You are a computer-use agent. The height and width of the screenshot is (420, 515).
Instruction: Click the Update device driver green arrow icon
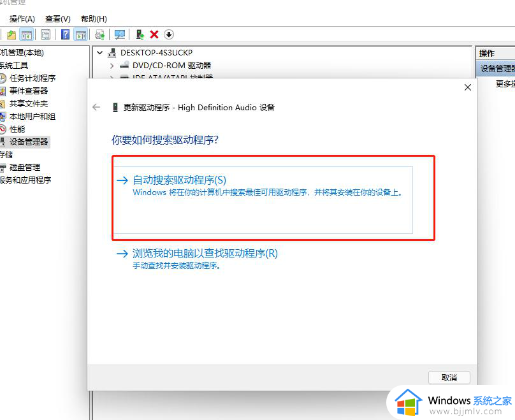(140, 34)
